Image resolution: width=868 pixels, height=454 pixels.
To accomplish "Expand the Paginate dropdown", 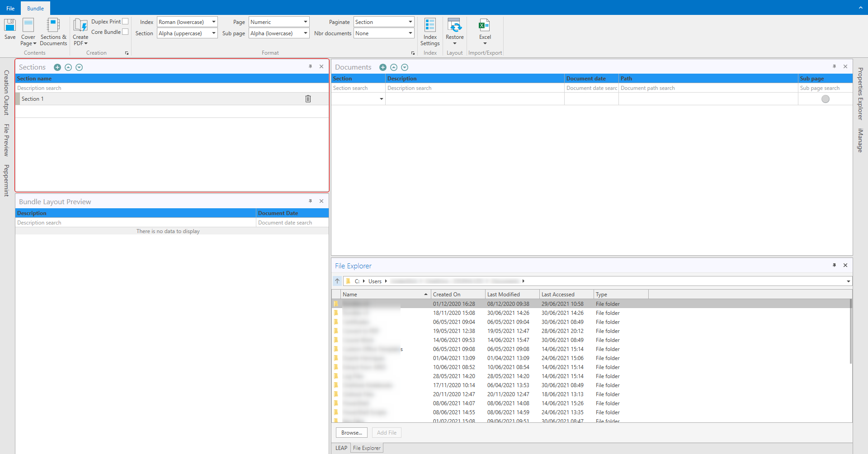I will (410, 22).
